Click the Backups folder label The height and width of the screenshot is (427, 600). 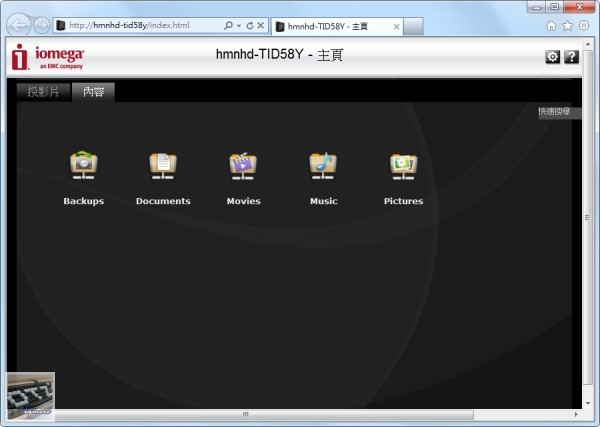tap(84, 201)
